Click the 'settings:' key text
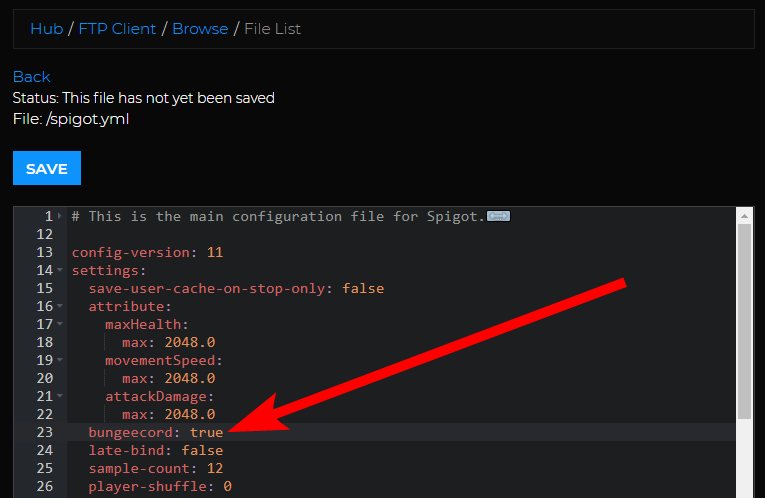This screenshot has width=765, height=498. click(x=109, y=270)
